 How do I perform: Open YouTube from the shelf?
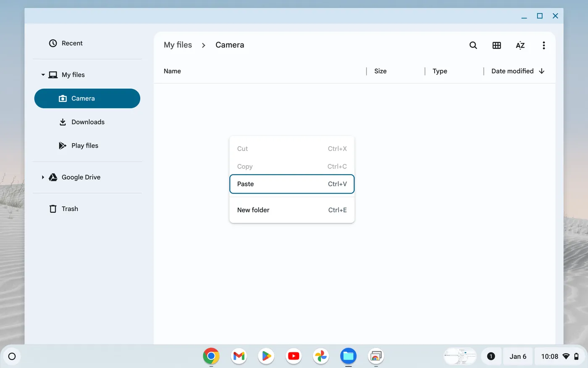coord(294,356)
